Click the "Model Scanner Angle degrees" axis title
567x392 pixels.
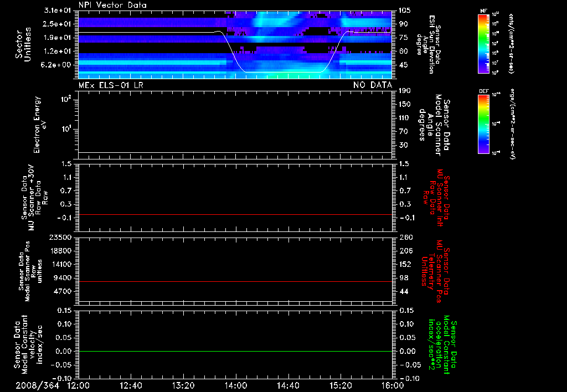[x=434, y=125]
